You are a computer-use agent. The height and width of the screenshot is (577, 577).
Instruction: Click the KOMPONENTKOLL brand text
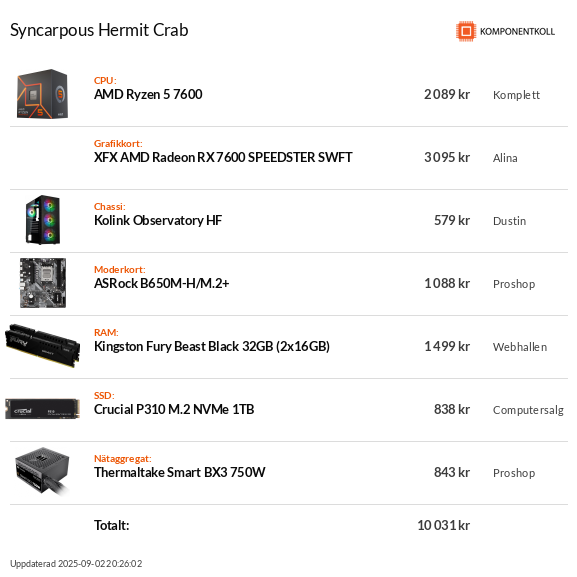pos(517,32)
